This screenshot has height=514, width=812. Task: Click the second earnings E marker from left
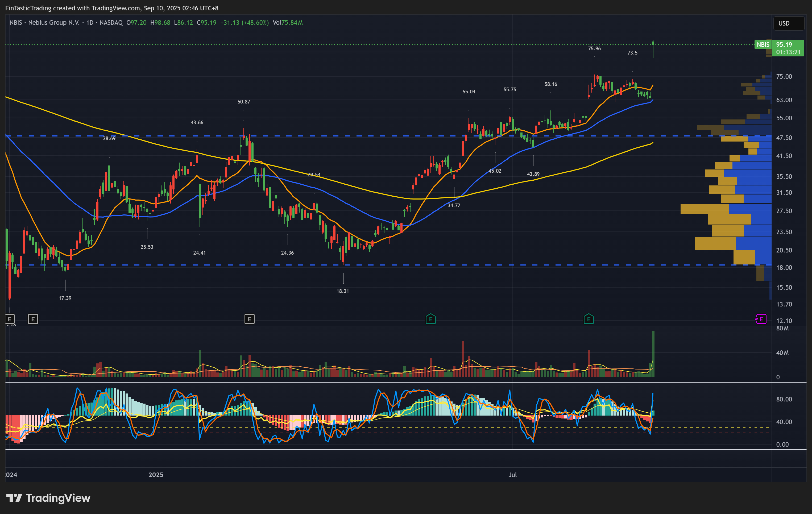point(33,319)
